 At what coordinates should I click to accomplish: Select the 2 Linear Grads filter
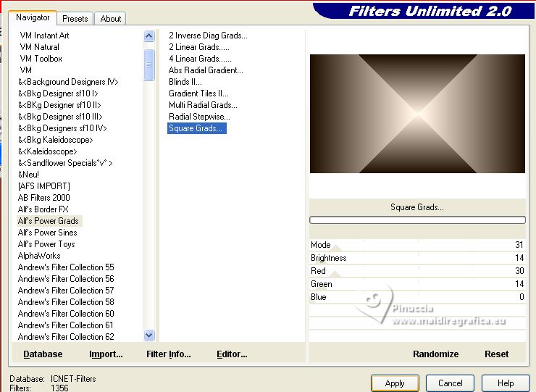click(199, 47)
